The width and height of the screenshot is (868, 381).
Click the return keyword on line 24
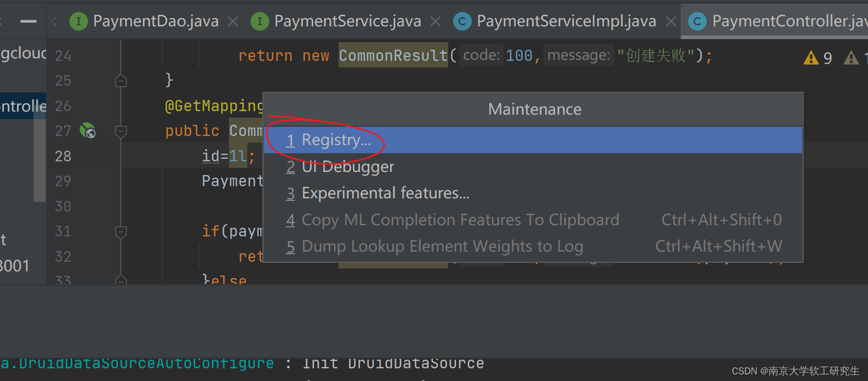[265, 55]
